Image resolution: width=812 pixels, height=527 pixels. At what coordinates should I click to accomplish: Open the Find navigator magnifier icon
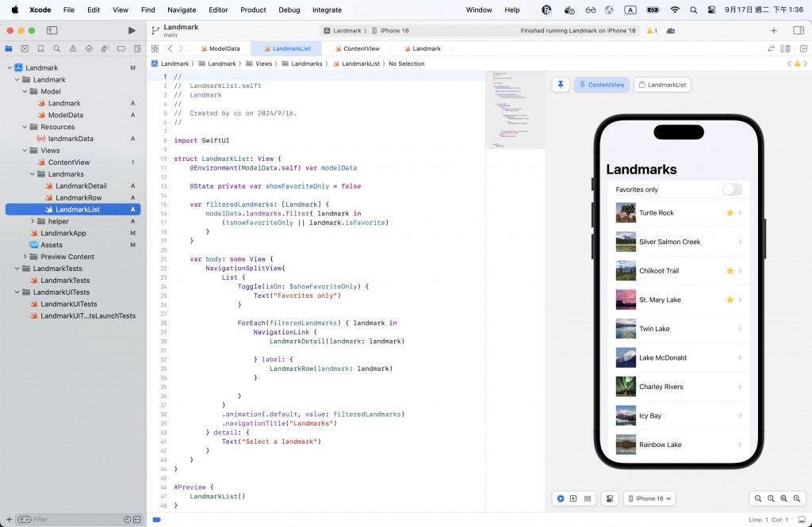(x=56, y=48)
